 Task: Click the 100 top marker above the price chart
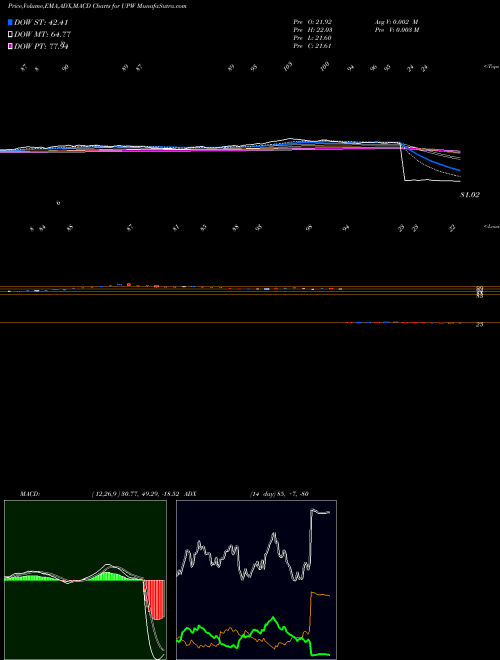tap(324, 66)
